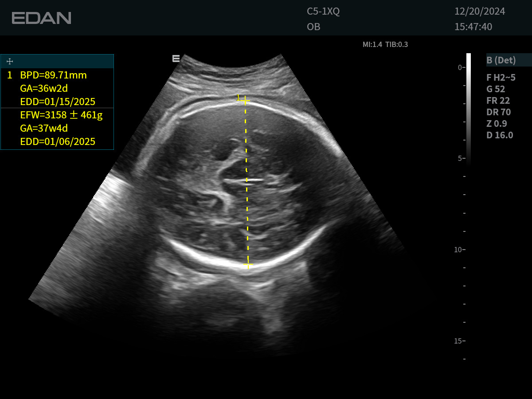Viewport: 532px width, 399px height.
Task: Click the E probe orientation marker
Action: tap(176, 58)
